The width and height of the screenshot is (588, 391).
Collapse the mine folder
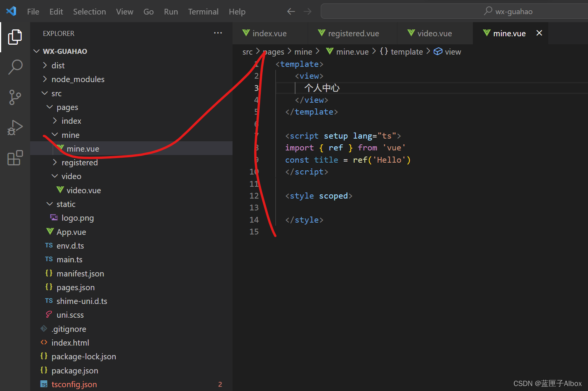pos(55,135)
